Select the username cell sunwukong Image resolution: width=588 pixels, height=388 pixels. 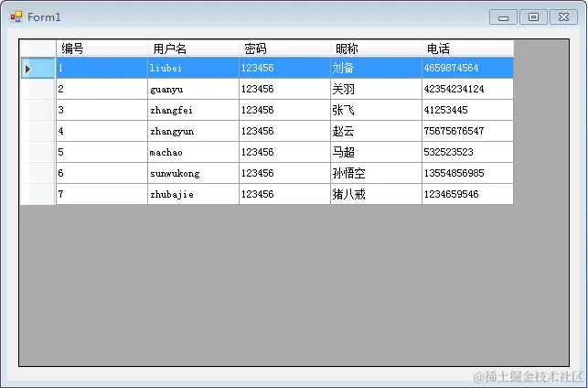193,173
